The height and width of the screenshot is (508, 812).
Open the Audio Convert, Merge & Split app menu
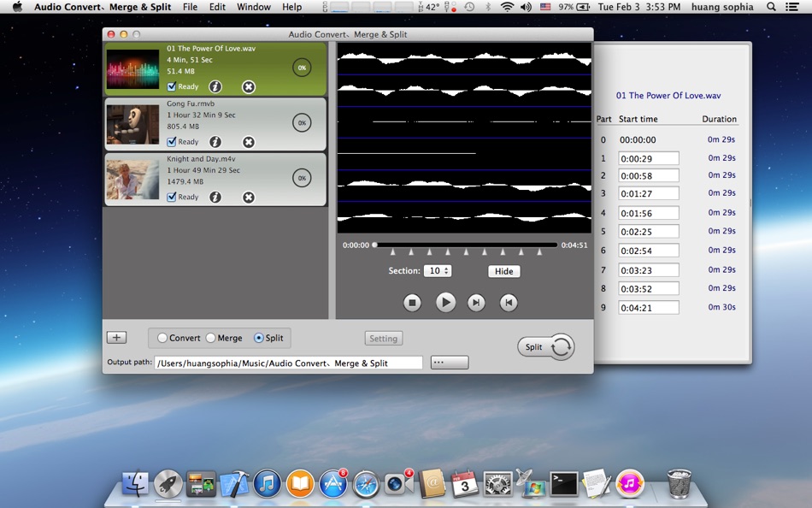point(103,7)
